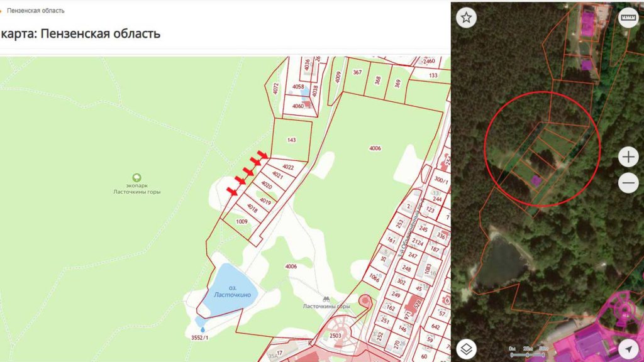644x362 pixels.
Task: Click the экопарк Ласточкины горы tree marker
Action: click(136, 178)
